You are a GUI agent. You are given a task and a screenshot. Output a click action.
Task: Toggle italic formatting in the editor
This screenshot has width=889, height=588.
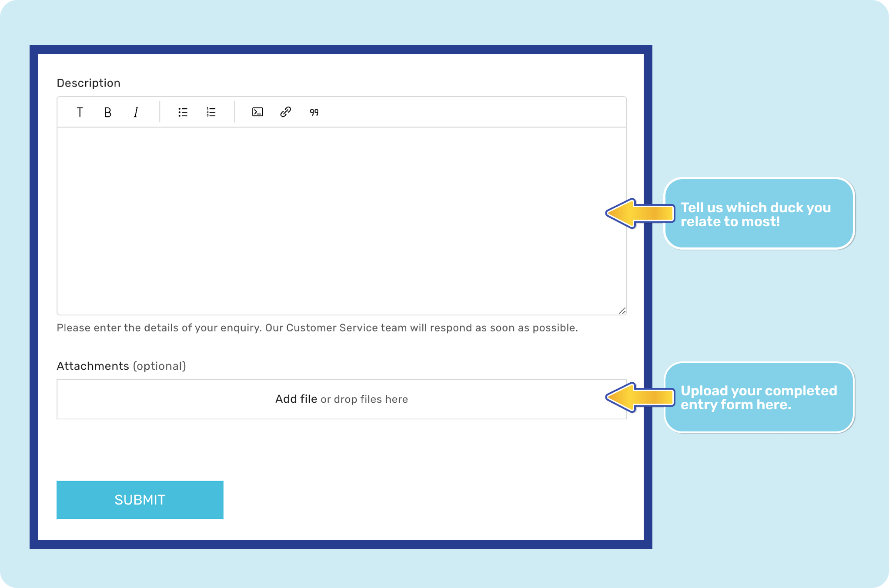coord(136,113)
